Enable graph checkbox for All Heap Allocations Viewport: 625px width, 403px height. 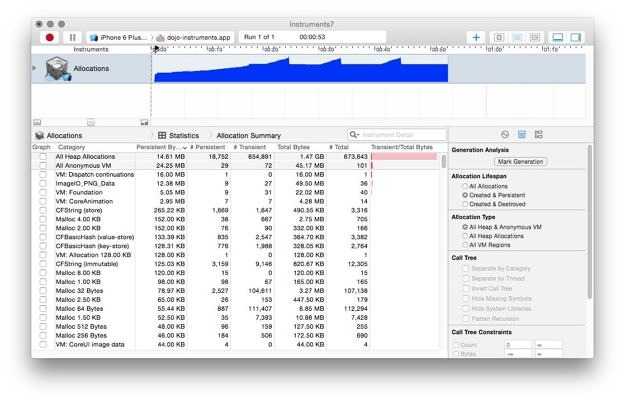43,157
